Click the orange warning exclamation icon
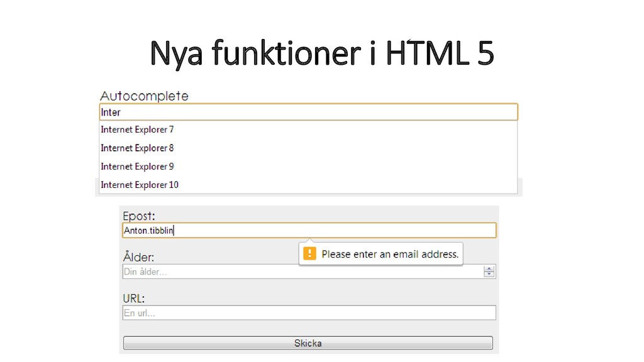Screen dimensions: 644x362 pyautogui.click(x=309, y=254)
